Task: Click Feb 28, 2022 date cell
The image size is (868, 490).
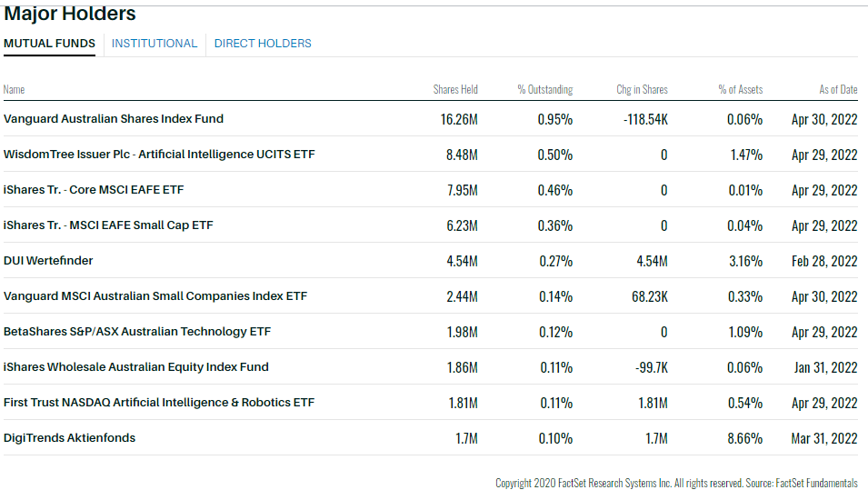Action: (x=824, y=261)
